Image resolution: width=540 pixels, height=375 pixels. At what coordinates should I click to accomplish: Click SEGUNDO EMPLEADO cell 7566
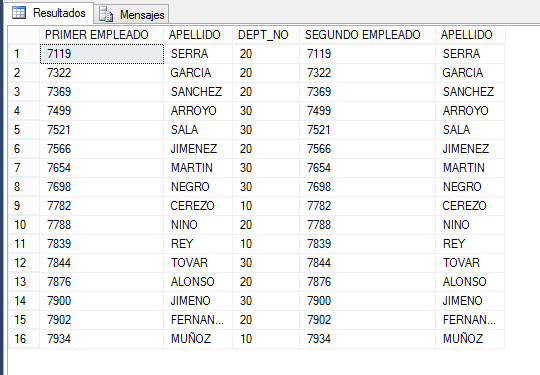(x=367, y=149)
